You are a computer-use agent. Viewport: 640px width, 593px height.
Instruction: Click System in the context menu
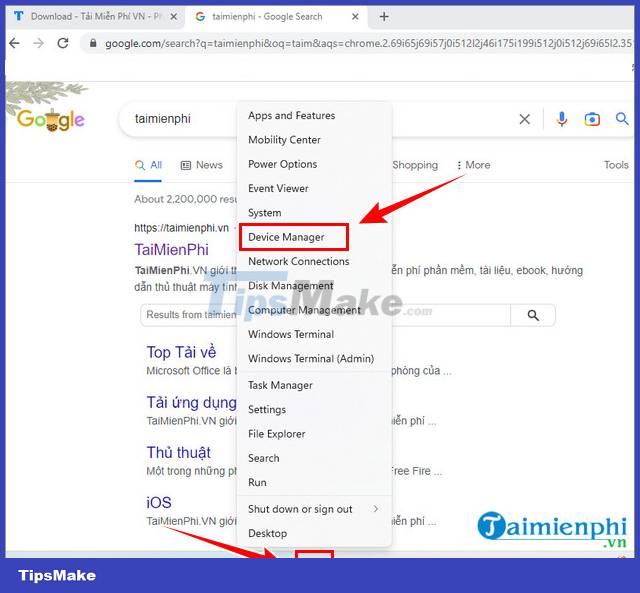click(264, 213)
